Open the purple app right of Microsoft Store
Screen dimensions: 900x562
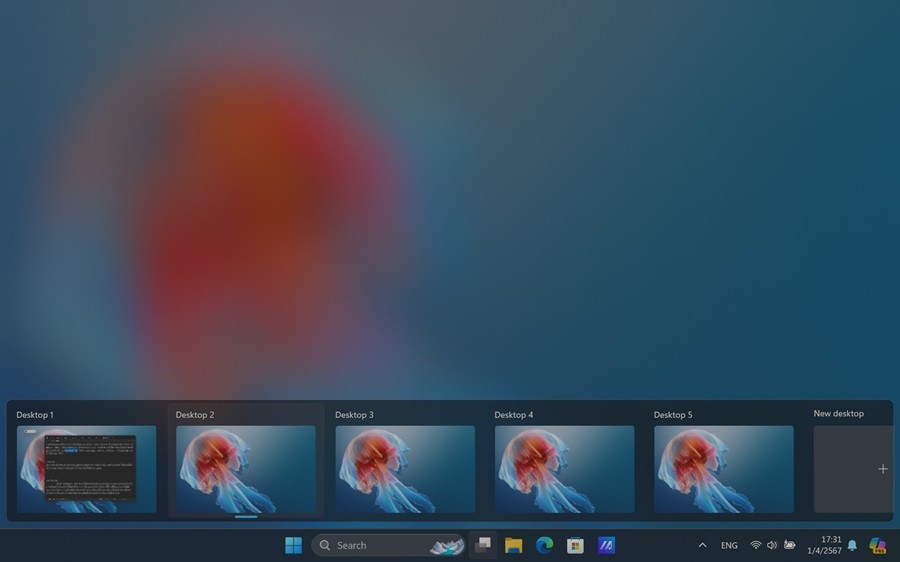[x=606, y=545]
